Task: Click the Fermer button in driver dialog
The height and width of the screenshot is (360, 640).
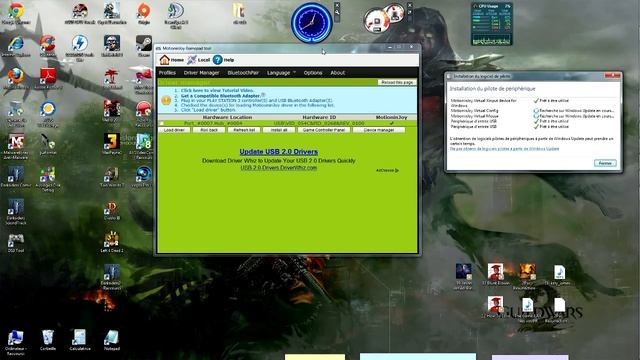Action: (x=605, y=163)
